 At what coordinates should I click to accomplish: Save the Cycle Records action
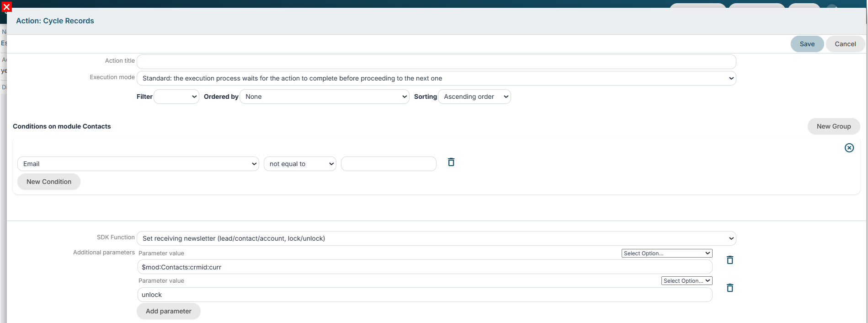point(807,44)
